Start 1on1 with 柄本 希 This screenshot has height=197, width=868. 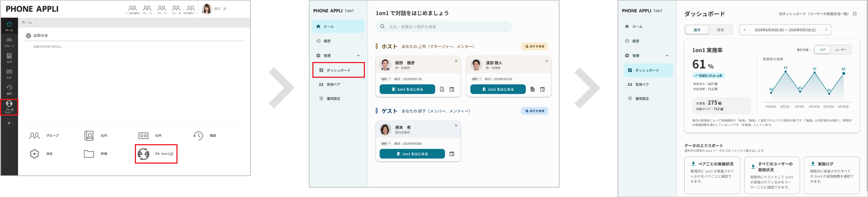click(x=412, y=154)
